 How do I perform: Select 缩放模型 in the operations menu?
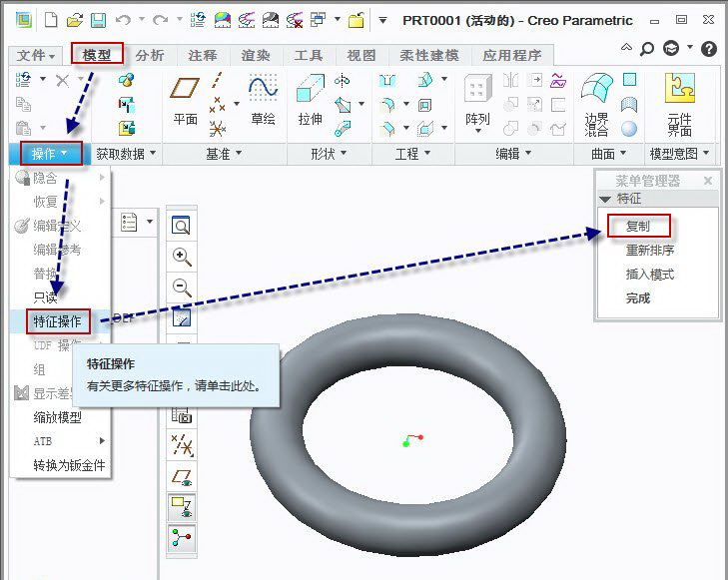click(58, 417)
